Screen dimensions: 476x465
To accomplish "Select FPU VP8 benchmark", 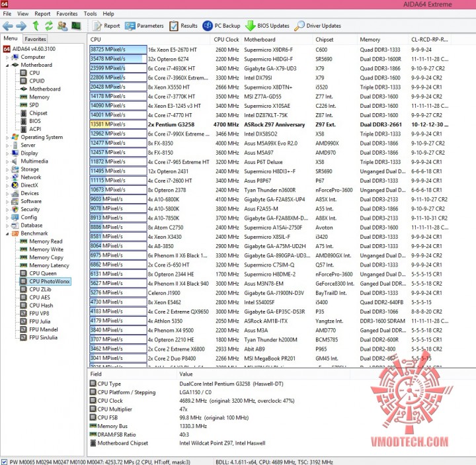I will point(34,314).
